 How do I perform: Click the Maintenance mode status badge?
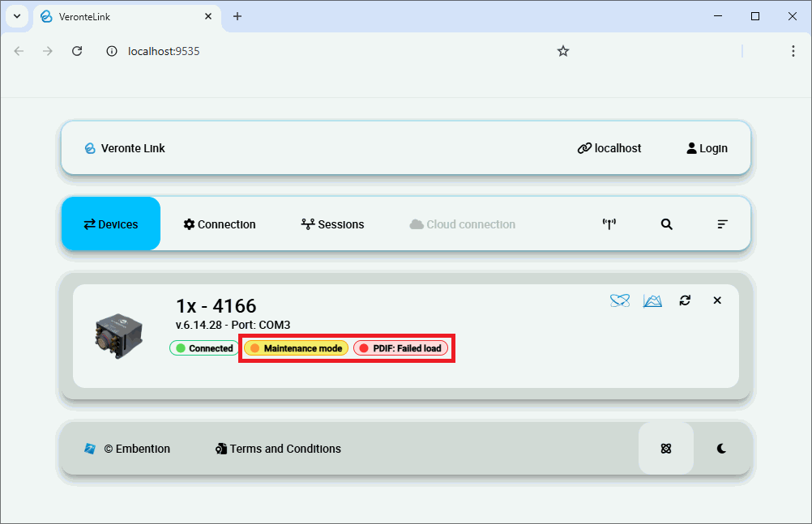[x=296, y=348]
